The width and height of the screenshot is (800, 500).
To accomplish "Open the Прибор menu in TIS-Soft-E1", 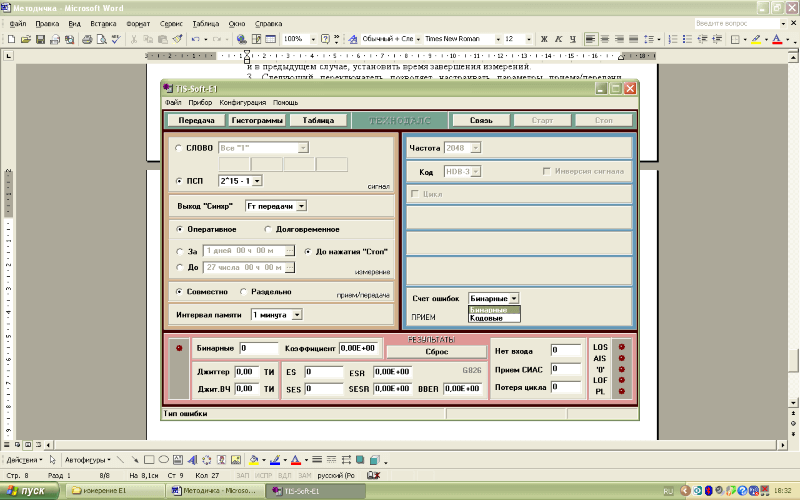I will 200,103.
